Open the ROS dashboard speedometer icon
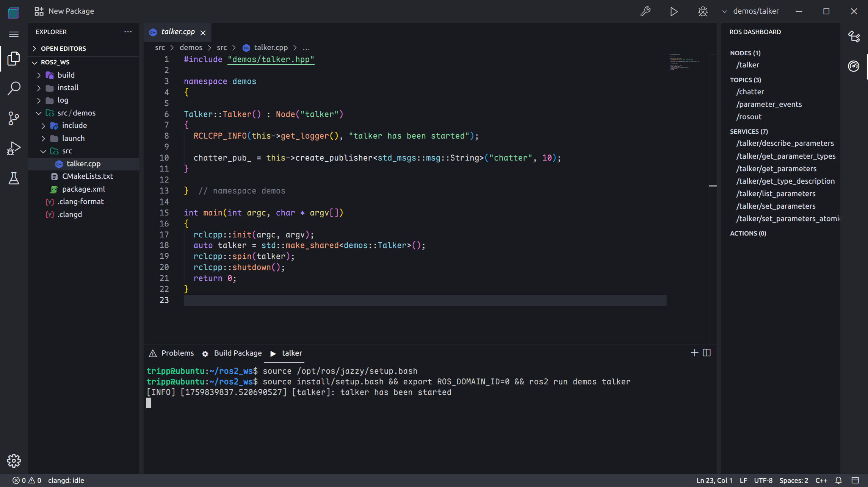The image size is (868, 487). pyautogui.click(x=854, y=66)
